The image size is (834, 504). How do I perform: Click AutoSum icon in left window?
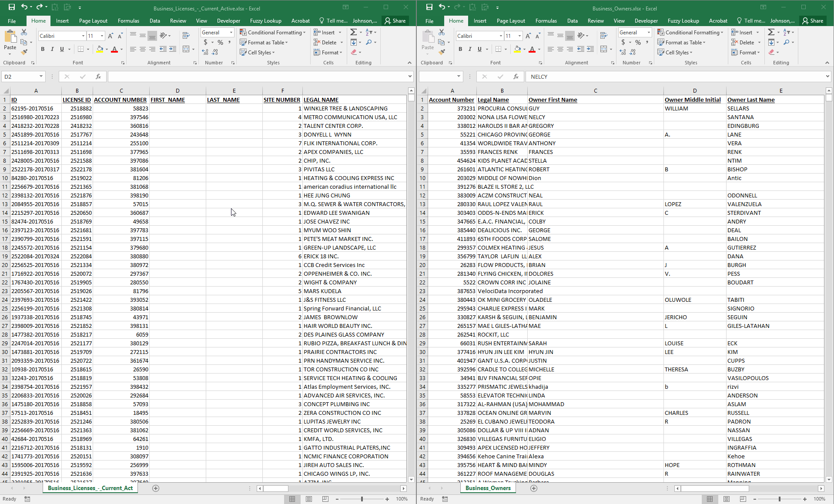point(354,32)
